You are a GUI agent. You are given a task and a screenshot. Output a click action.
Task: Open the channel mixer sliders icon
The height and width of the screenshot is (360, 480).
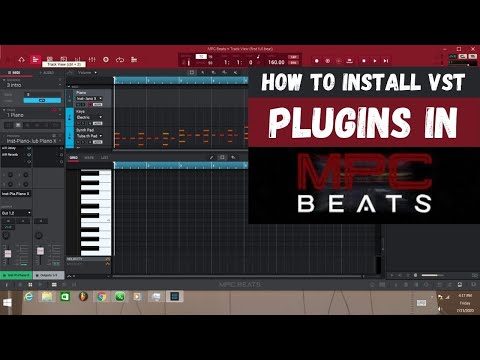pos(92,60)
